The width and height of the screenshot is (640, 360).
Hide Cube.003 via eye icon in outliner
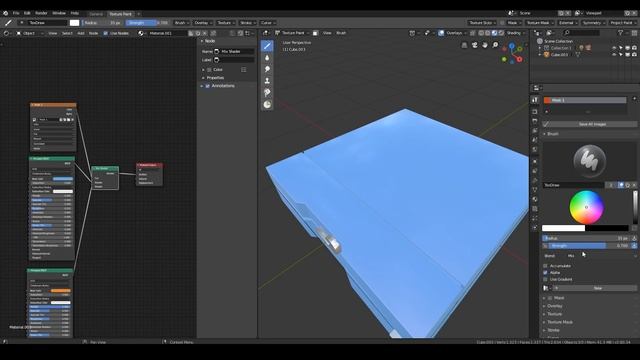pyautogui.click(x=614, y=55)
